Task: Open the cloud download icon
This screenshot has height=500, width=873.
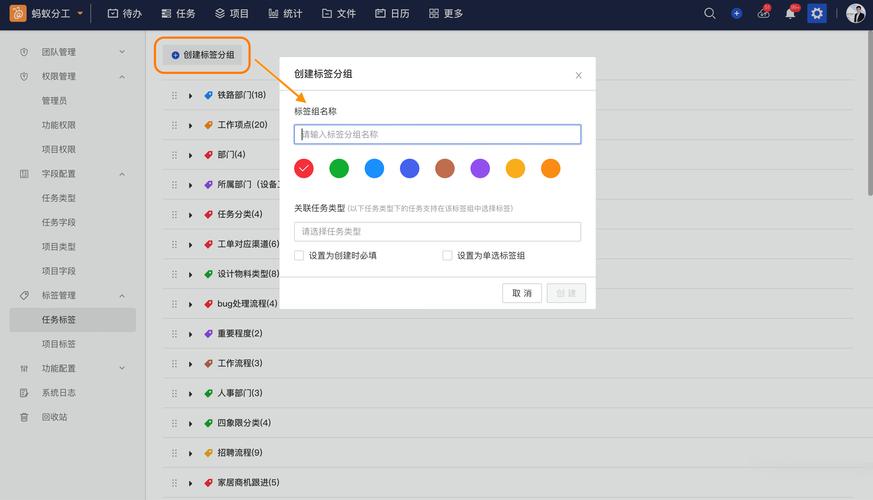Action: click(763, 13)
